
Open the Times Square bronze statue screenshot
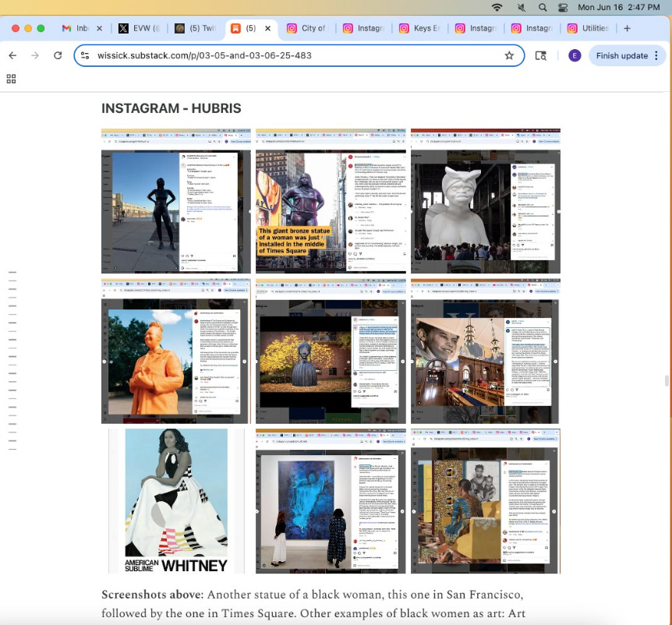click(x=331, y=201)
